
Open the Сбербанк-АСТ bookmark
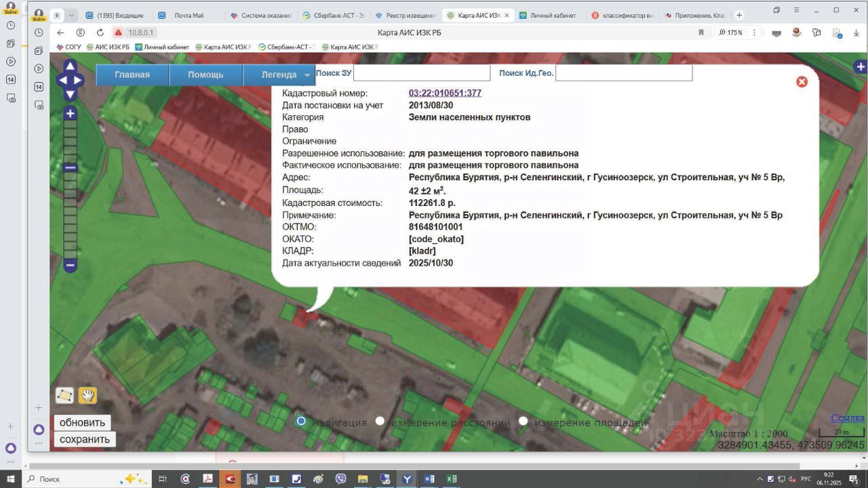(x=288, y=47)
